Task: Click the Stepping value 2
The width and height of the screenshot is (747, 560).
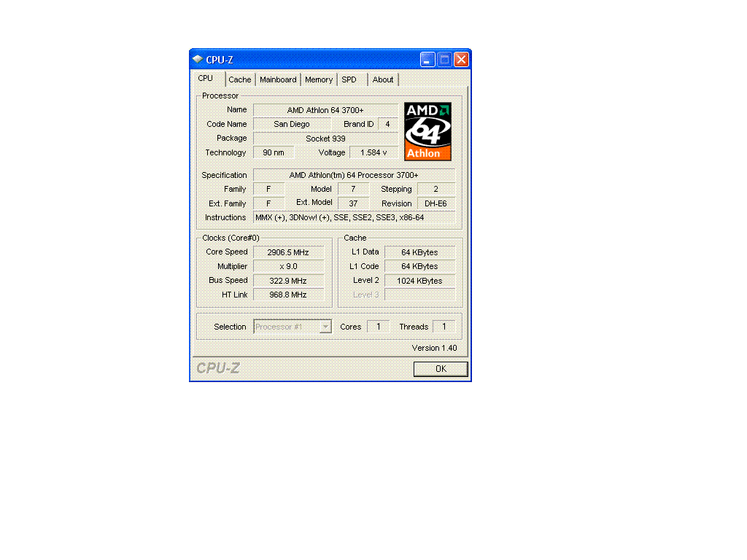Action: (x=436, y=189)
